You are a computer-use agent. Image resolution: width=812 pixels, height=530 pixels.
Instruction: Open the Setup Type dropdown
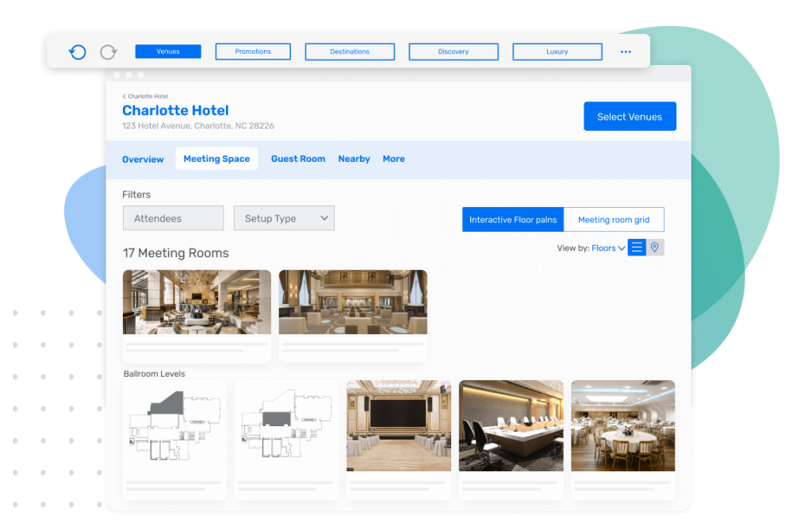click(283, 217)
